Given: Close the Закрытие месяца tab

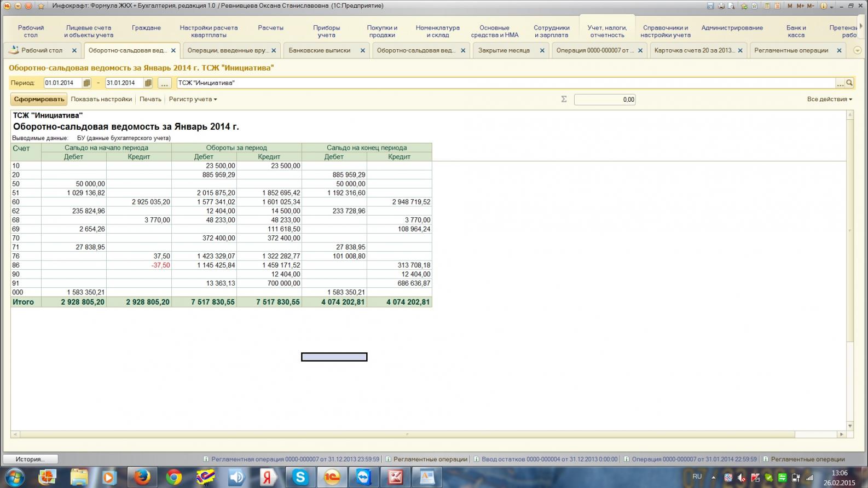Looking at the screenshot, I should click(542, 50).
